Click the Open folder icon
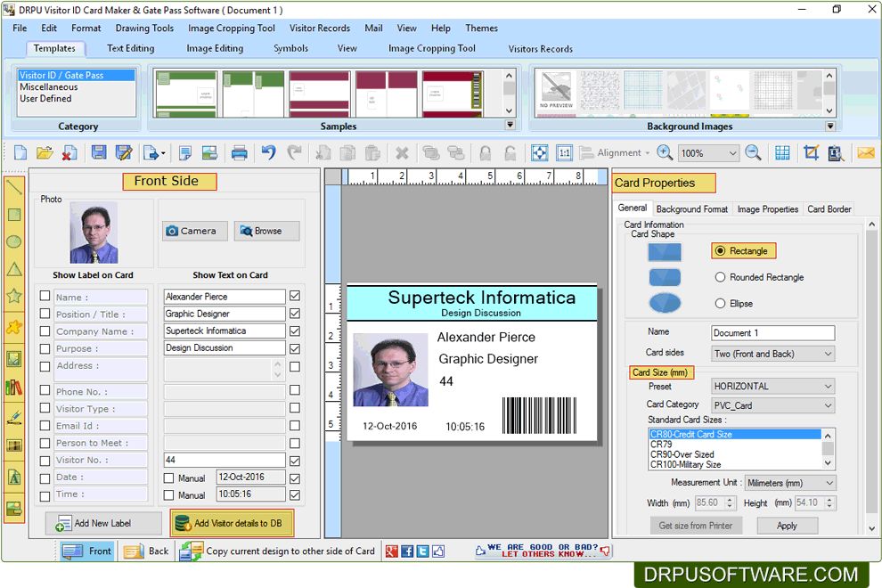 point(45,152)
